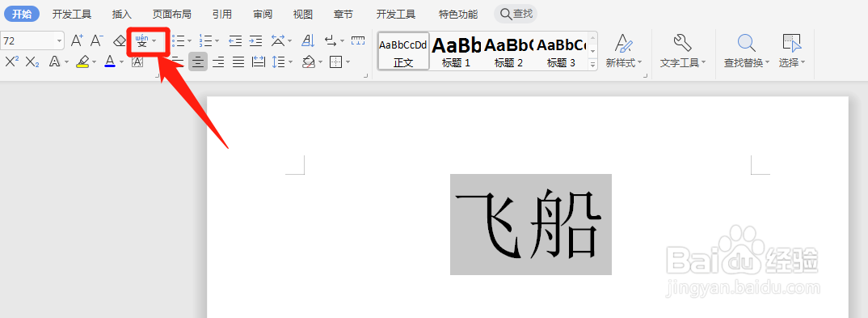Click the sort A-Z icon

(x=308, y=40)
